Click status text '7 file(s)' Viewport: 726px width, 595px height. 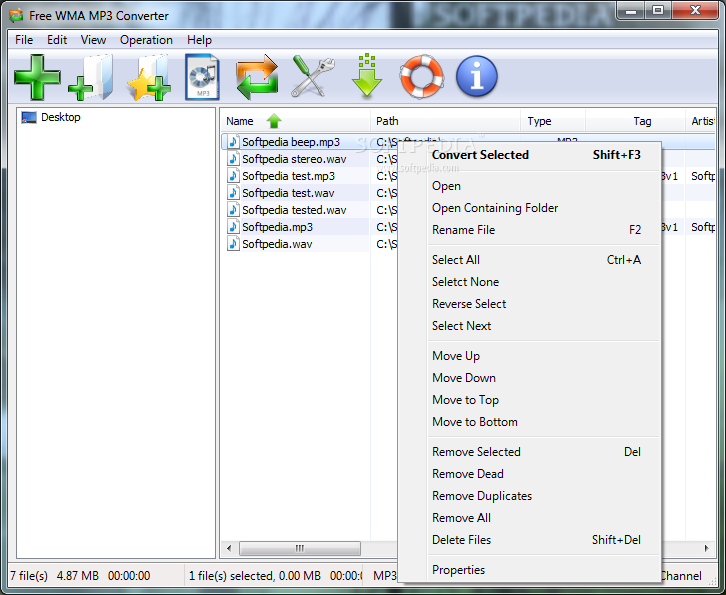[x=29, y=576]
